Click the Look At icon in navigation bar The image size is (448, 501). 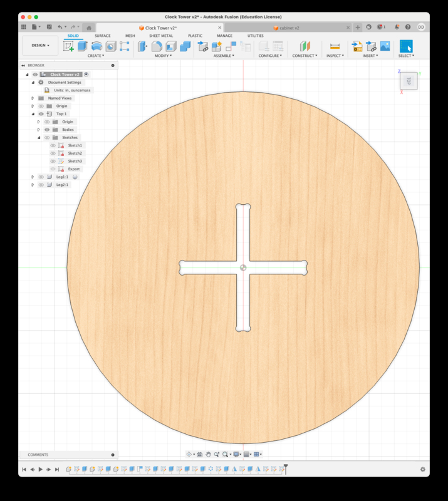point(199,455)
